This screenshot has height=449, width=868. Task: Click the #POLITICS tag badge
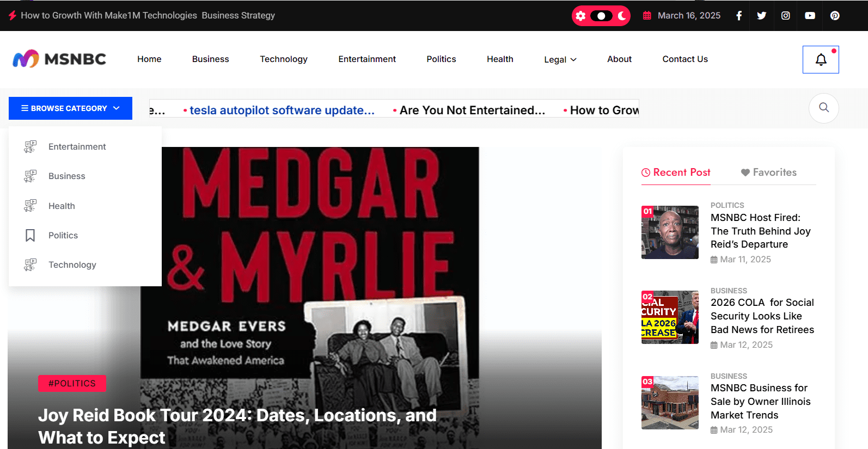(72, 383)
